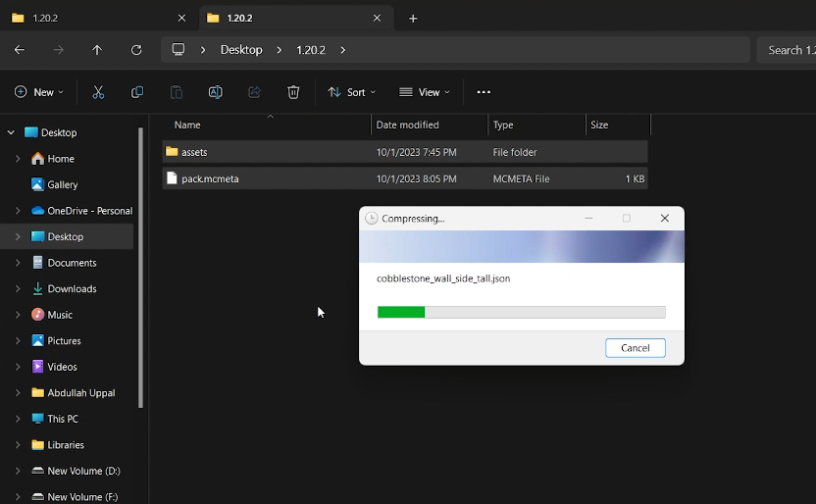Expand the Documents tree item

[18, 263]
